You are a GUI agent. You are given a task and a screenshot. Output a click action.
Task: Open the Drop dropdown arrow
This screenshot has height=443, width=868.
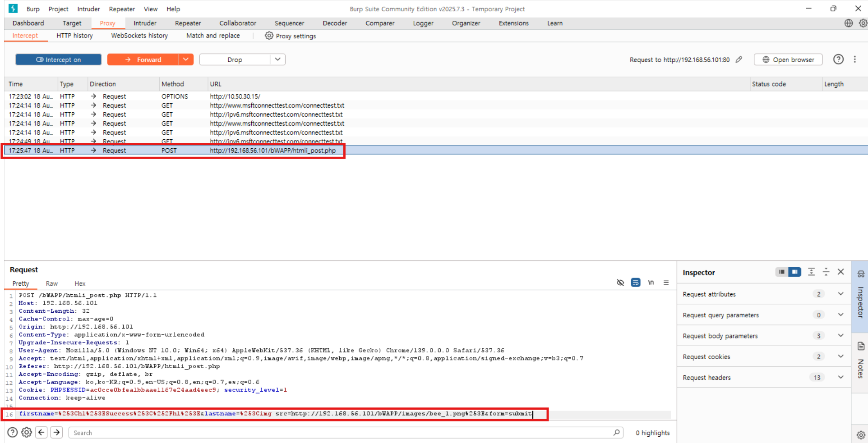[x=277, y=59]
